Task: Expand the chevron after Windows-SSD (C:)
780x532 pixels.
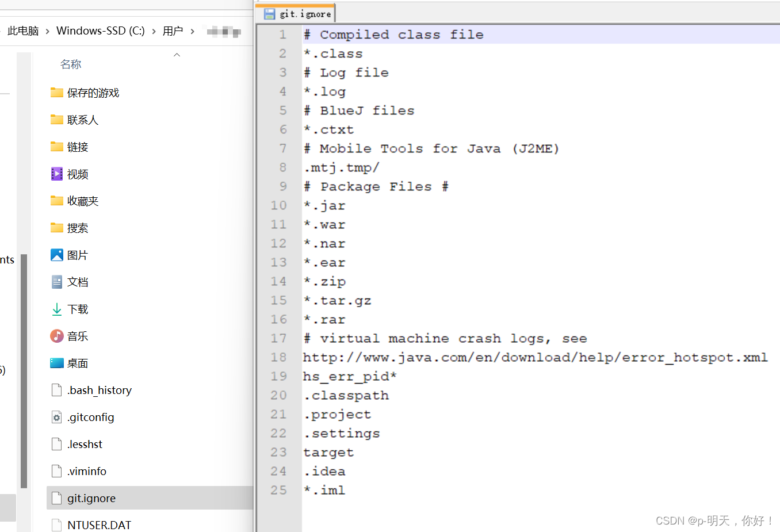Action: point(154,31)
